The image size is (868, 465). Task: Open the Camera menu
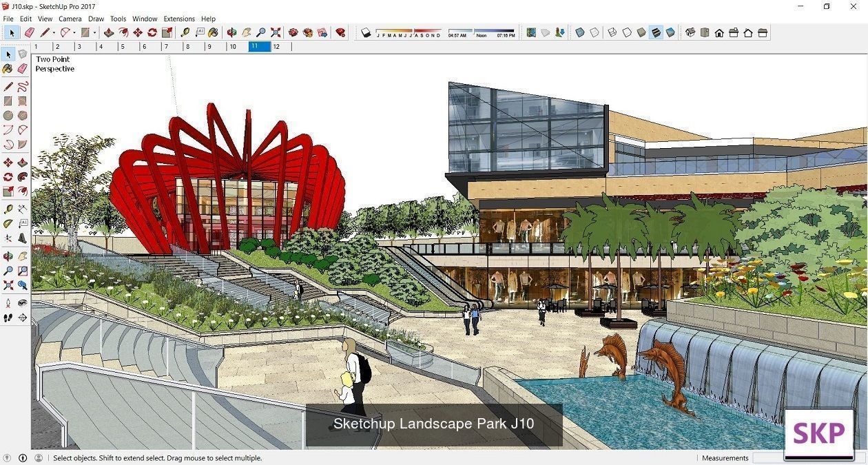click(x=70, y=19)
